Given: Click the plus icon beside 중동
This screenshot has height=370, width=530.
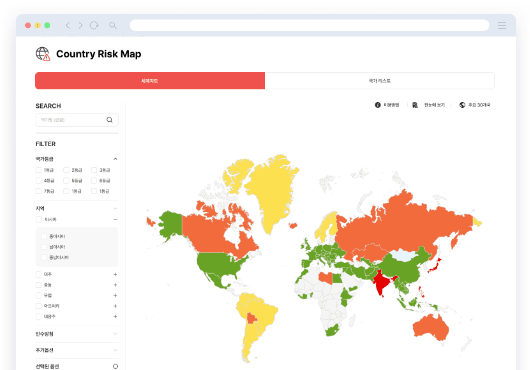Looking at the screenshot, I should 115,285.
